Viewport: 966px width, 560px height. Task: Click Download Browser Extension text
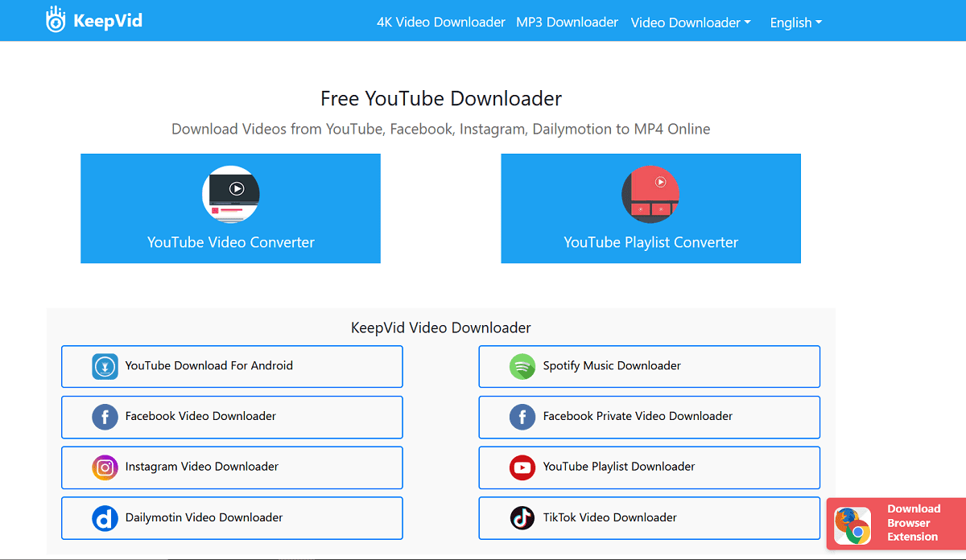tap(914, 523)
